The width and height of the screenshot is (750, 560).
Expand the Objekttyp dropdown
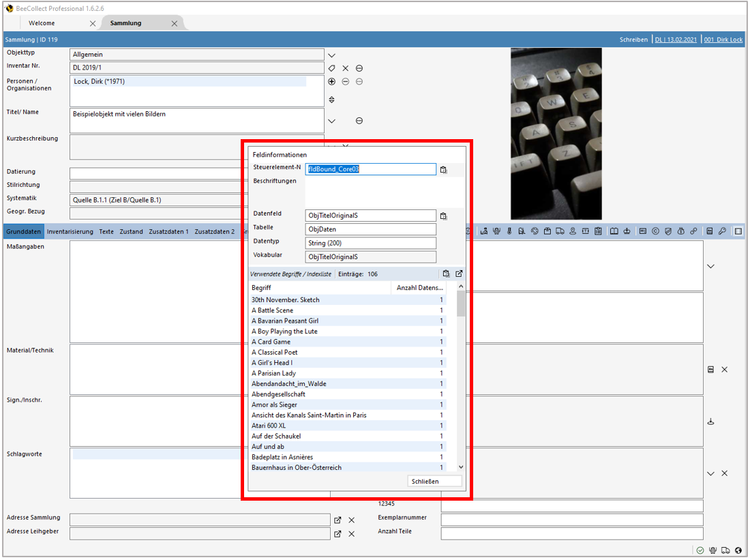(x=332, y=55)
